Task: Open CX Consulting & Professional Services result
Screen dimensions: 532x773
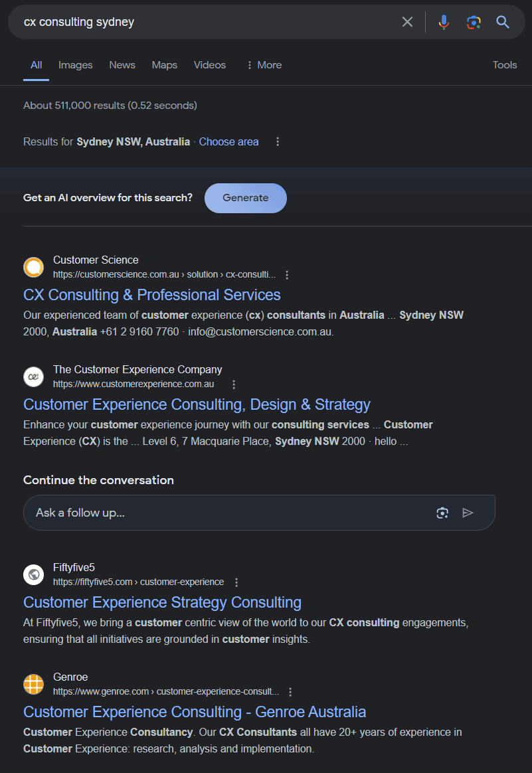Action: coord(151,295)
